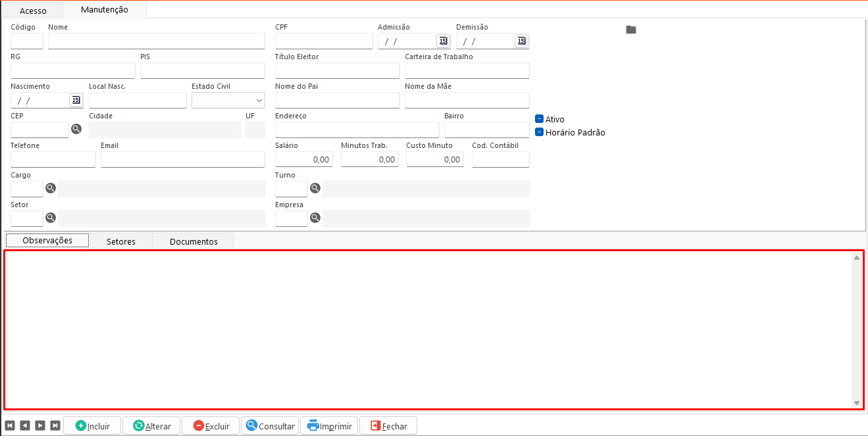This screenshot has height=436, width=868.
Task: Toggle the Ativo checkbox
Action: point(540,119)
